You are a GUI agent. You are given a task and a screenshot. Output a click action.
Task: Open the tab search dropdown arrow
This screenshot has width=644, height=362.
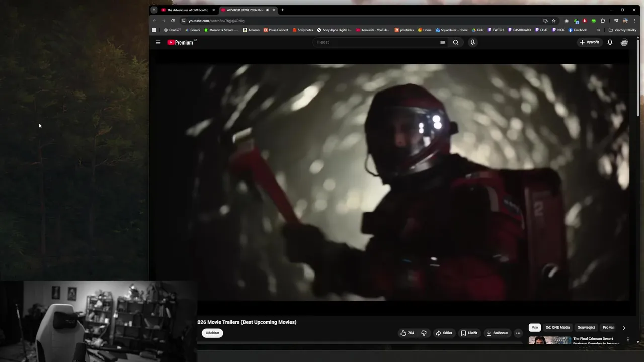tap(154, 10)
